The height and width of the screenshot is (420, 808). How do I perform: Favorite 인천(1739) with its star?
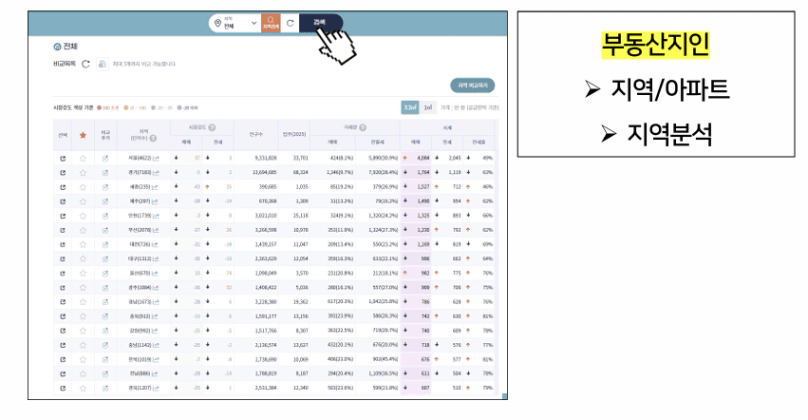83,216
